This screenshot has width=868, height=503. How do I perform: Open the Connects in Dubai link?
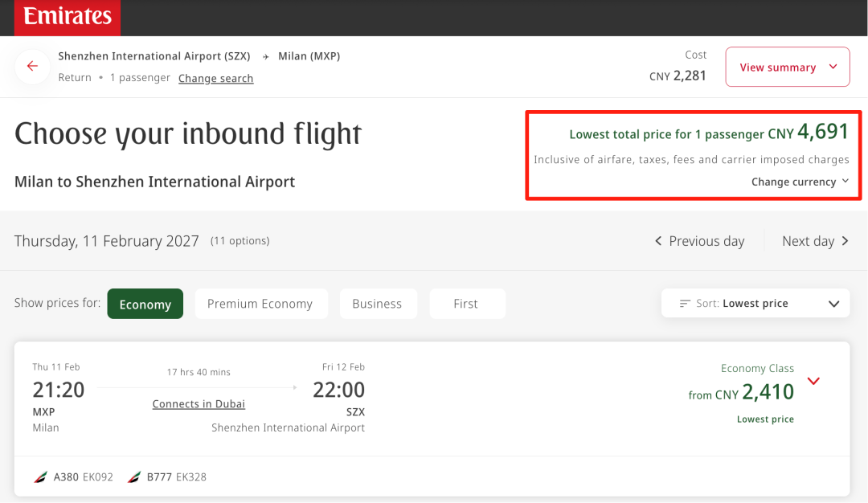(x=199, y=404)
